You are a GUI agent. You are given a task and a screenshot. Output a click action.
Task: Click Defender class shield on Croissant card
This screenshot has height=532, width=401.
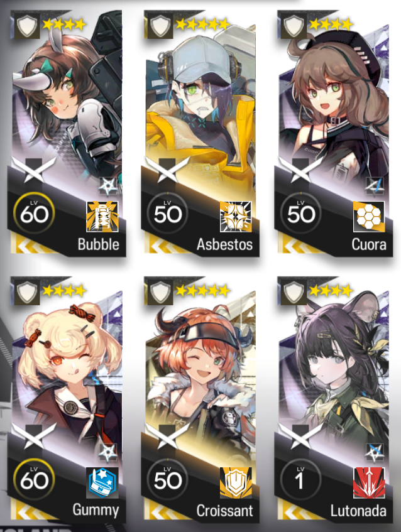[x=160, y=292]
